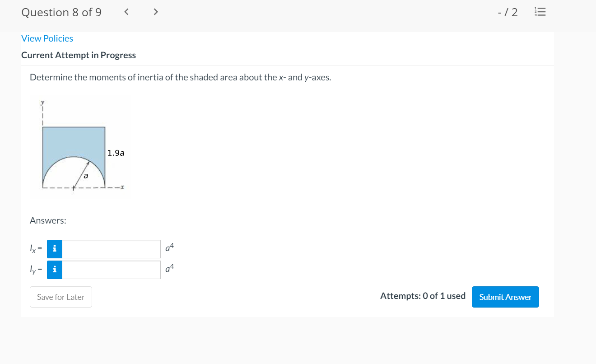
Task: Click the info icon beside Iy
Action: pyautogui.click(x=55, y=270)
